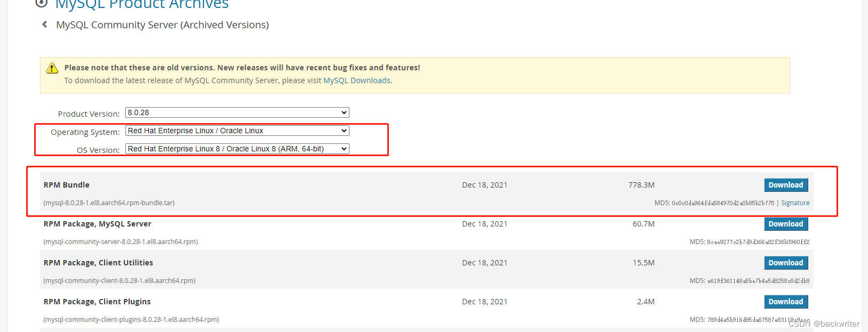Open the Signature link for RPM Bundle
The image size is (868, 332).
pyautogui.click(x=795, y=203)
